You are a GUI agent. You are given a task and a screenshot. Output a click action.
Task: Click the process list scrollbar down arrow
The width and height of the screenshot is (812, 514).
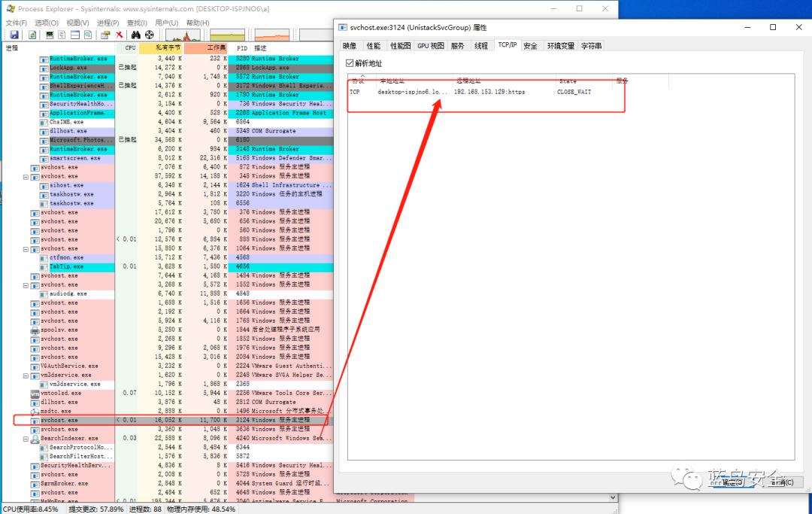click(614, 497)
